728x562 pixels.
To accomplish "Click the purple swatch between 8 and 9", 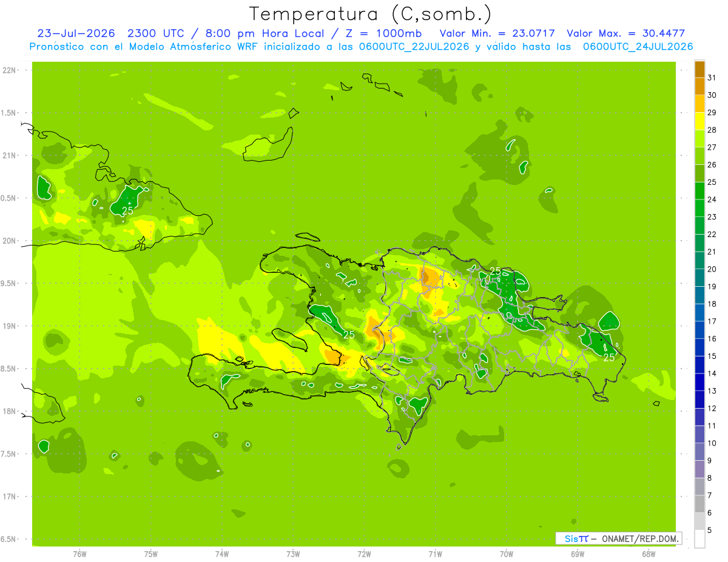I will (x=699, y=469).
